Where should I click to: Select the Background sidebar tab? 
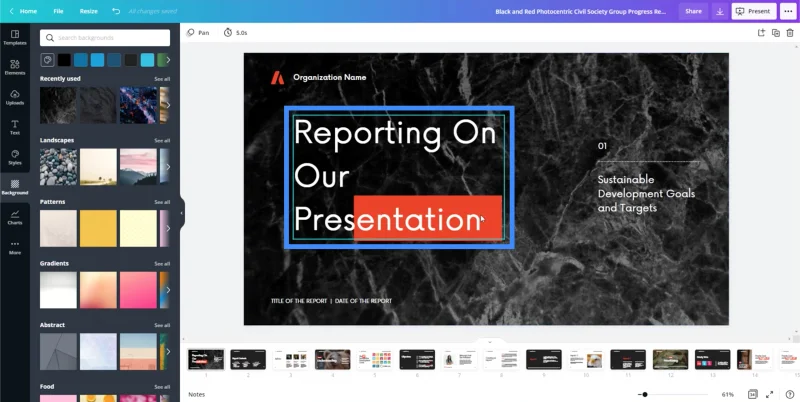[x=15, y=187]
